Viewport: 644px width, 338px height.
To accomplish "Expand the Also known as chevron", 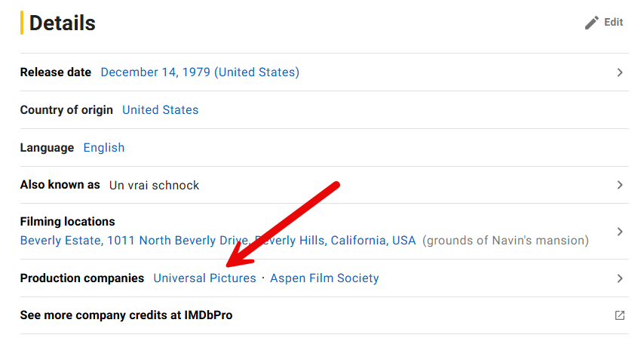I will coord(619,185).
